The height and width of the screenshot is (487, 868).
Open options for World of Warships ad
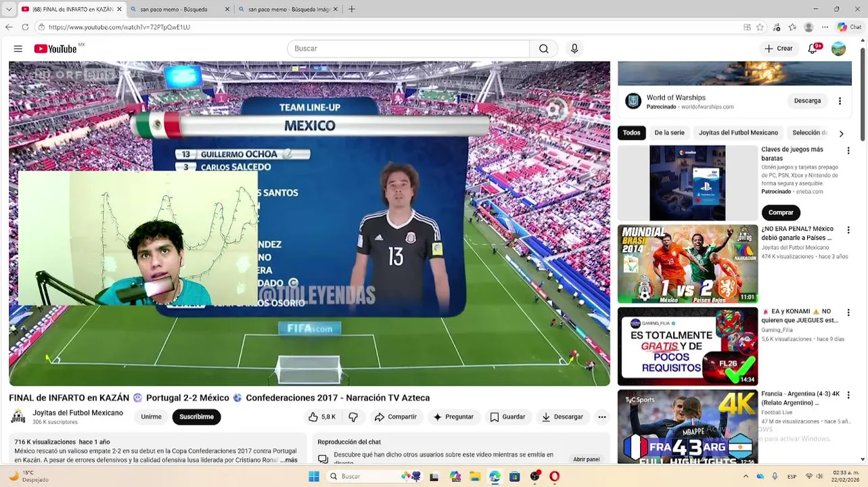point(840,101)
